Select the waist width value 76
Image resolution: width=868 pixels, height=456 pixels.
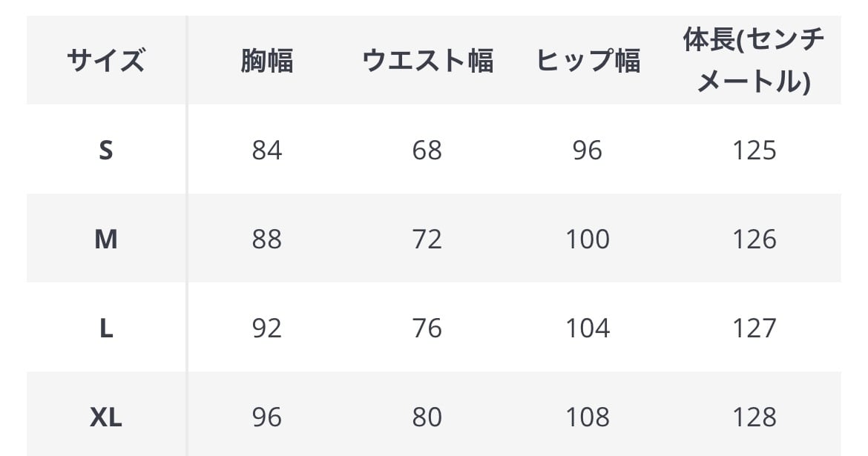click(x=427, y=328)
